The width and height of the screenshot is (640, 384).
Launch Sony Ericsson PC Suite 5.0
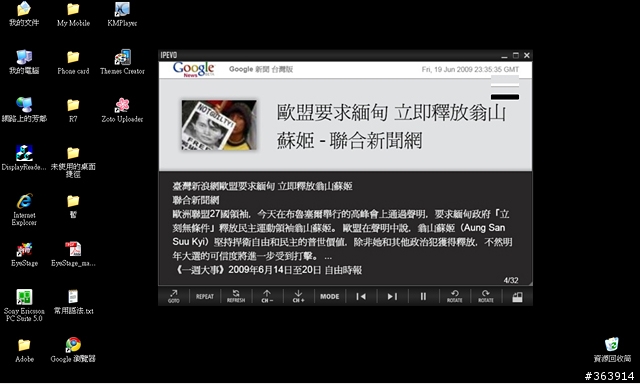pyautogui.click(x=24, y=305)
